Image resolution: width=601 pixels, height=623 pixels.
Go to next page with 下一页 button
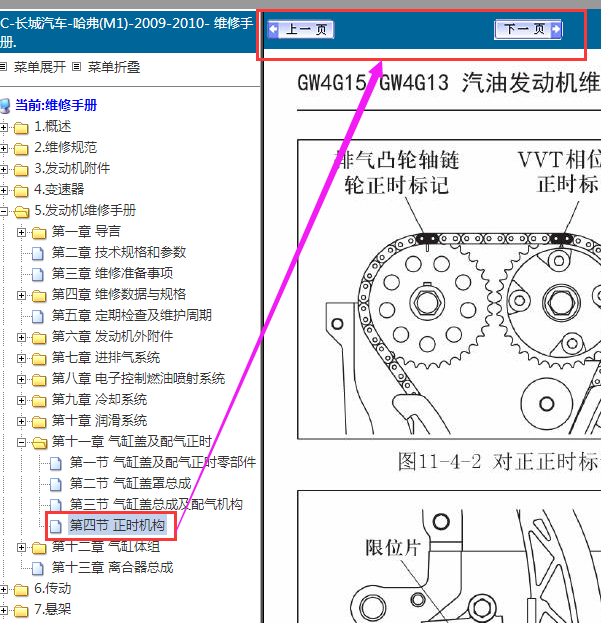pyautogui.click(x=528, y=29)
